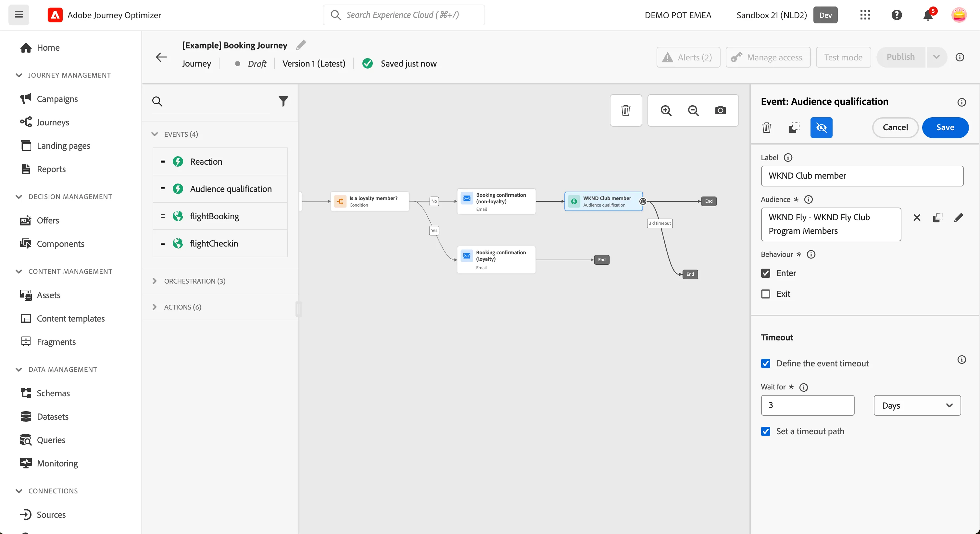Go back with the left arrow
The width and height of the screenshot is (980, 534).
tap(161, 57)
